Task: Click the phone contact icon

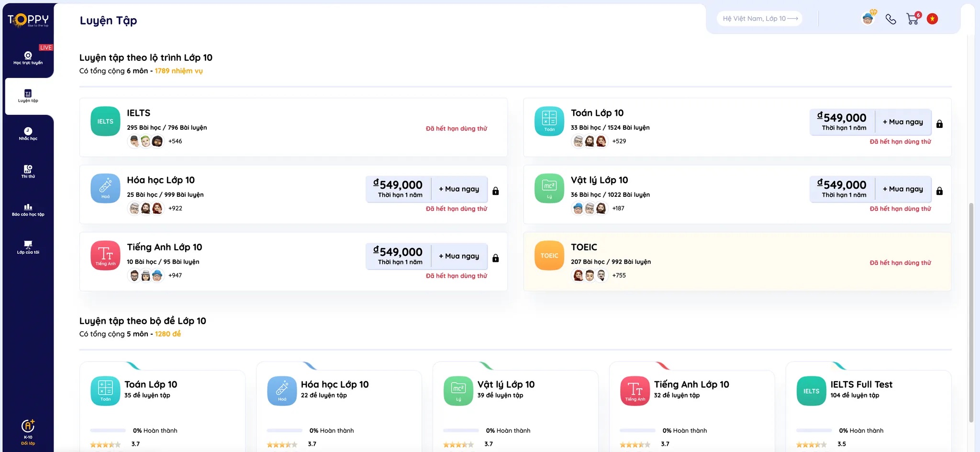Action: pyautogui.click(x=891, y=18)
